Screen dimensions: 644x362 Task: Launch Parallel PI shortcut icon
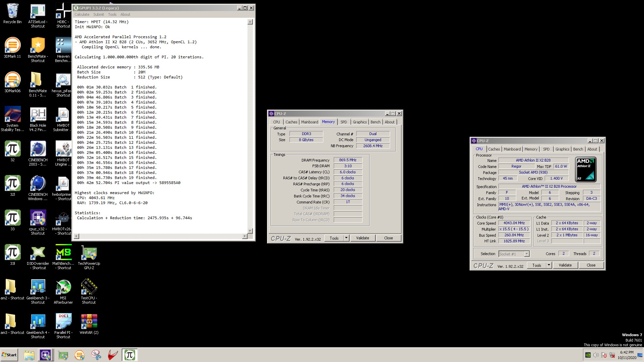[x=63, y=326]
